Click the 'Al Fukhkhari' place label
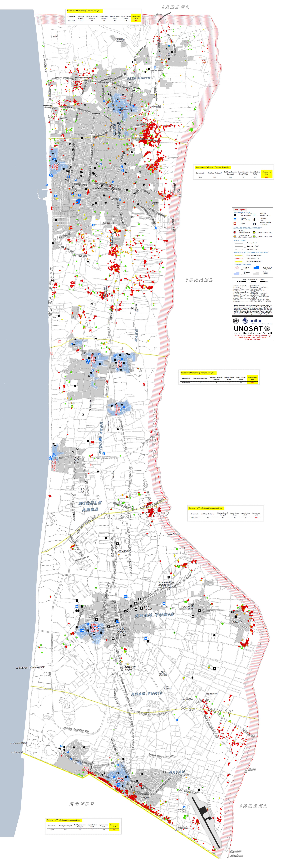Image resolution: width=291 pixels, height=868 pixels. (212, 694)
